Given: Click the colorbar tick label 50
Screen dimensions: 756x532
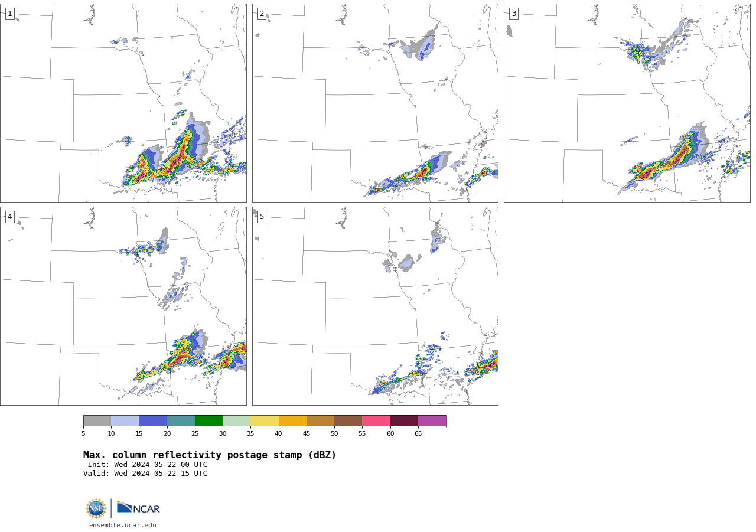Looking at the screenshot, I should click(334, 434).
